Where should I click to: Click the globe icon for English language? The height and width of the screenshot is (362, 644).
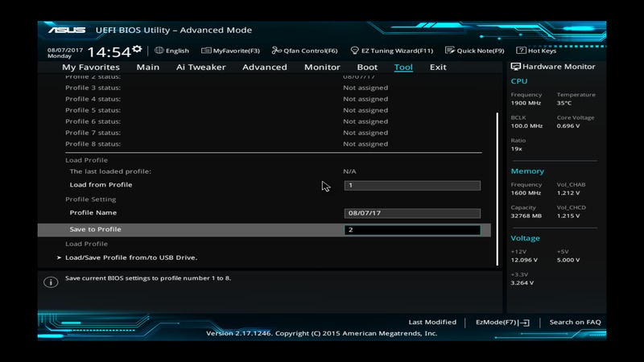(159, 51)
